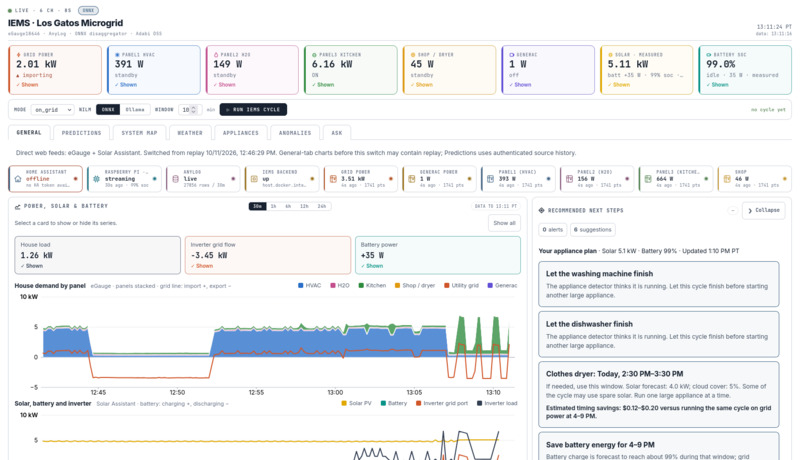
Task: Select ONNX as the NILM engine
Action: 108,110
